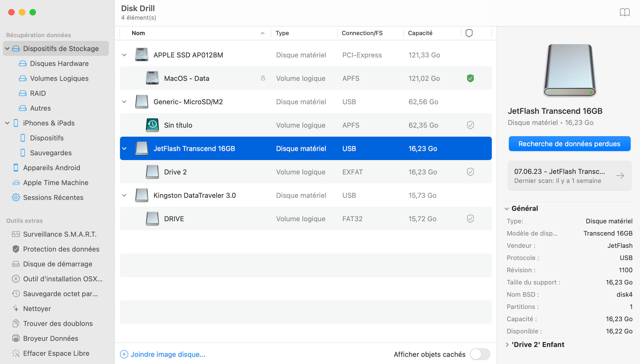Viewport: 640px width, 364px height.
Task: Click the Disponible value 16,22 Go
Action: click(619, 331)
